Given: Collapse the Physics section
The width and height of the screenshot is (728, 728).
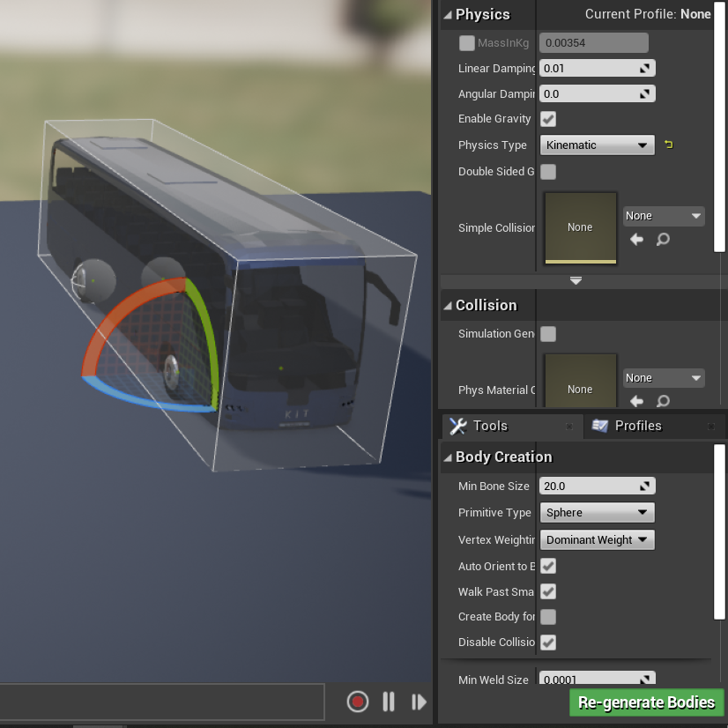Looking at the screenshot, I should click(448, 15).
